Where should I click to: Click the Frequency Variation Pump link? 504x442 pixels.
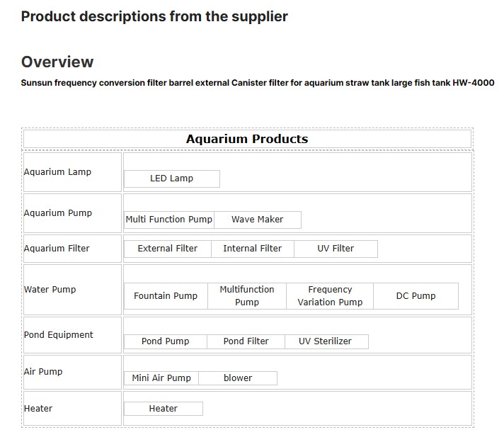[x=330, y=296]
